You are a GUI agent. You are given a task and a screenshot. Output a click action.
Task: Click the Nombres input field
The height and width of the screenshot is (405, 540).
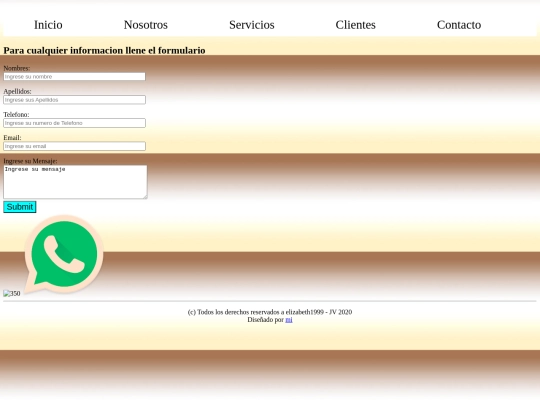click(x=74, y=76)
